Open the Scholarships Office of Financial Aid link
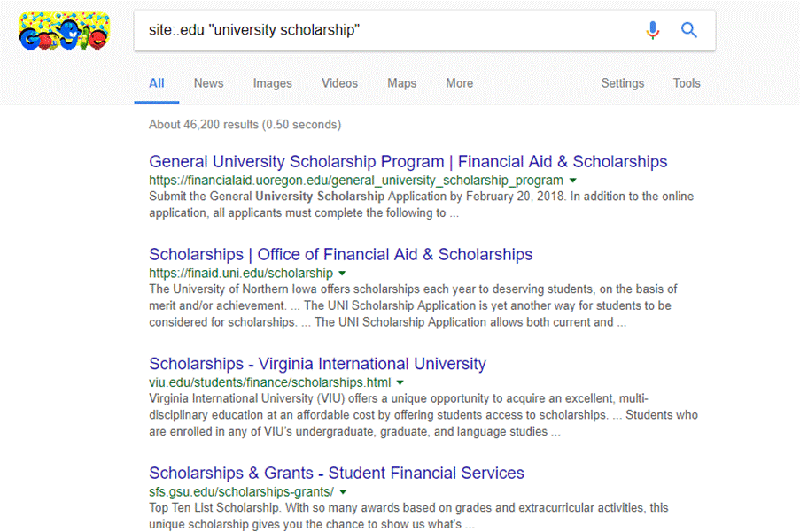The image size is (800, 532). (340, 255)
